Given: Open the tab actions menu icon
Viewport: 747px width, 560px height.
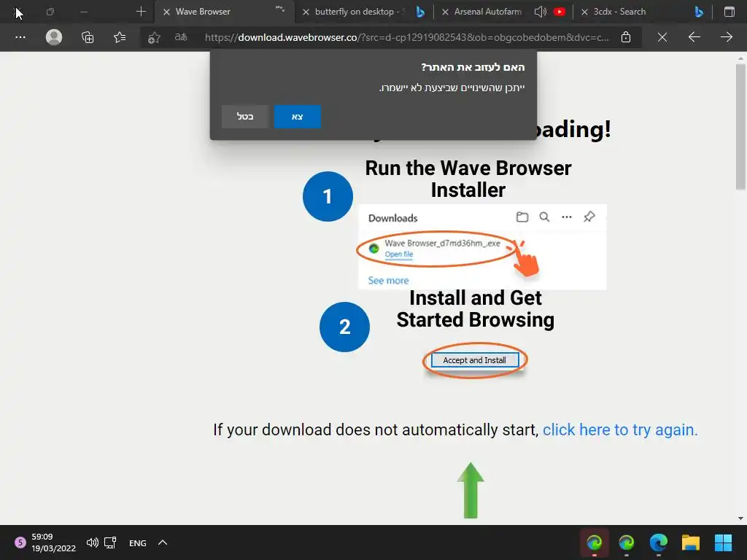Looking at the screenshot, I should point(729,12).
